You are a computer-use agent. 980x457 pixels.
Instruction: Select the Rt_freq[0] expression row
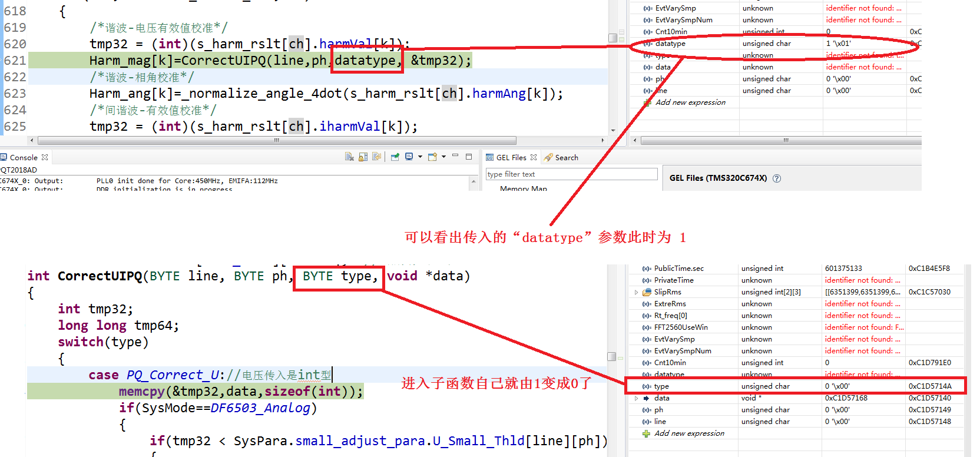click(796, 316)
